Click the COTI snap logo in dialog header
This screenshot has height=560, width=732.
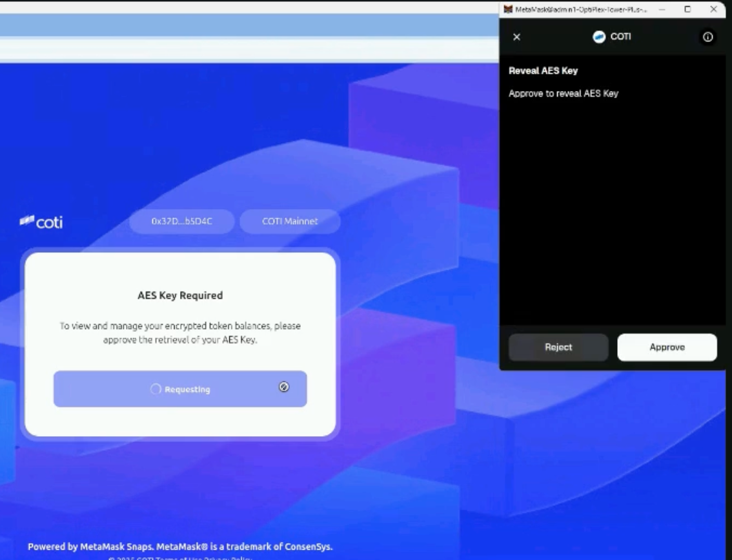(x=598, y=37)
